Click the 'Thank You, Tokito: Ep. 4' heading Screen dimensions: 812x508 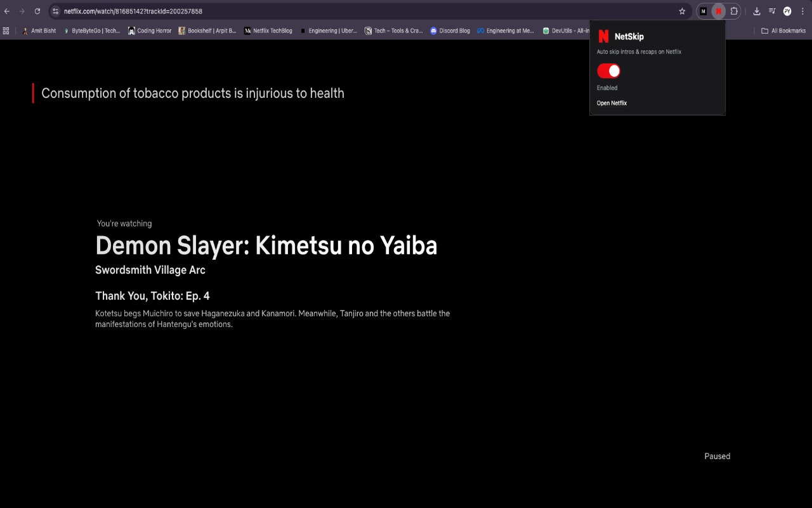click(152, 296)
